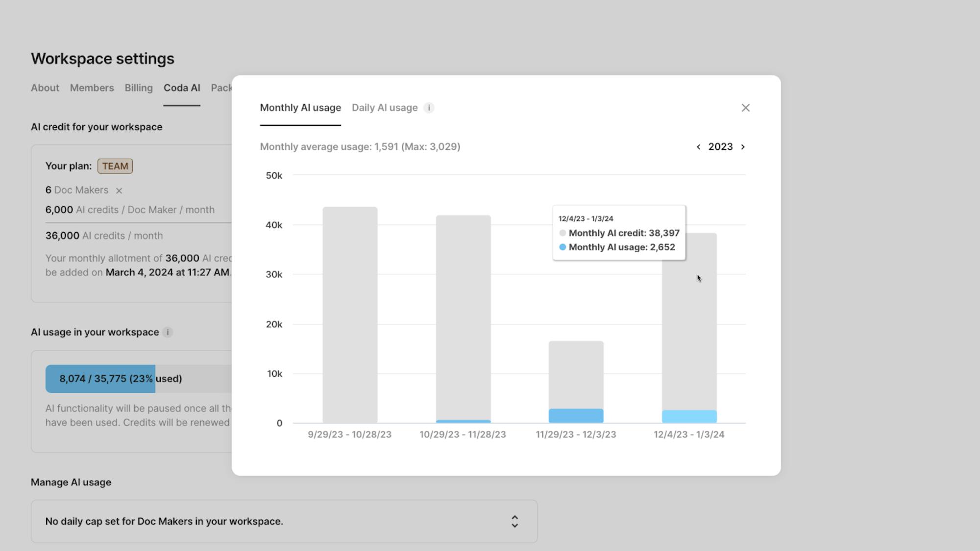
Task: Click the TEAM plan badge
Action: coord(115,166)
